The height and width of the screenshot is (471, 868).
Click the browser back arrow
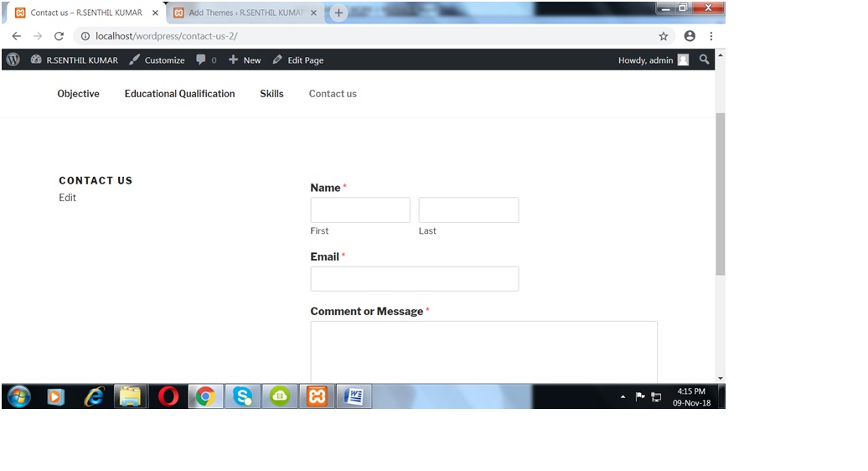point(16,36)
